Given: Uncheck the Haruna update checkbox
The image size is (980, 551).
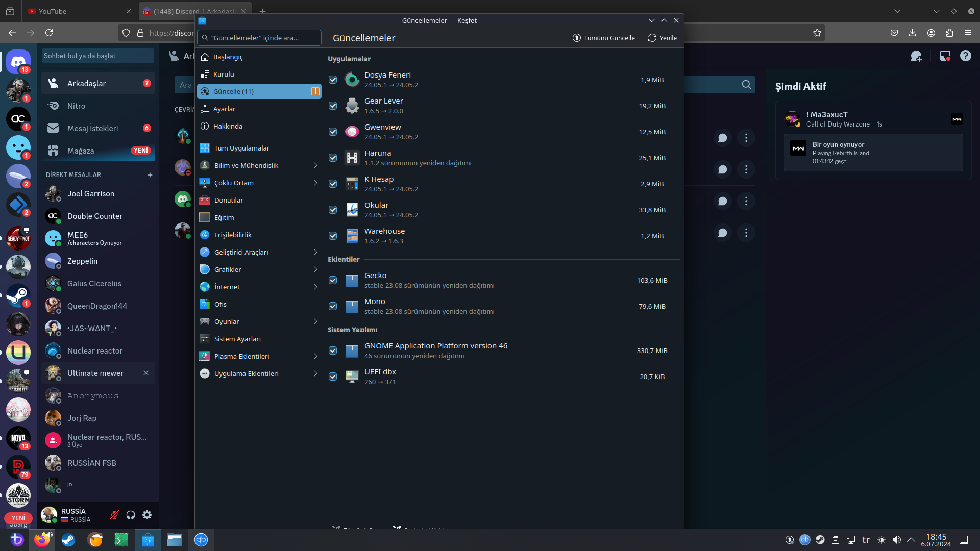Looking at the screenshot, I should [x=333, y=158].
